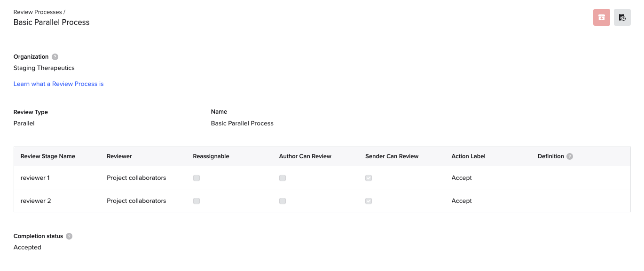Click the Review Stage Name column header
Image resolution: width=644 pixels, height=271 pixels.
tap(47, 156)
